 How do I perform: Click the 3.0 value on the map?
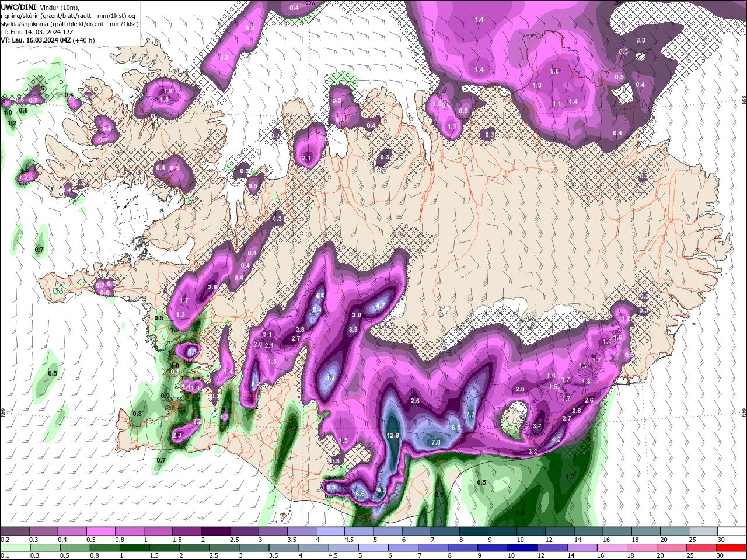coord(357,315)
